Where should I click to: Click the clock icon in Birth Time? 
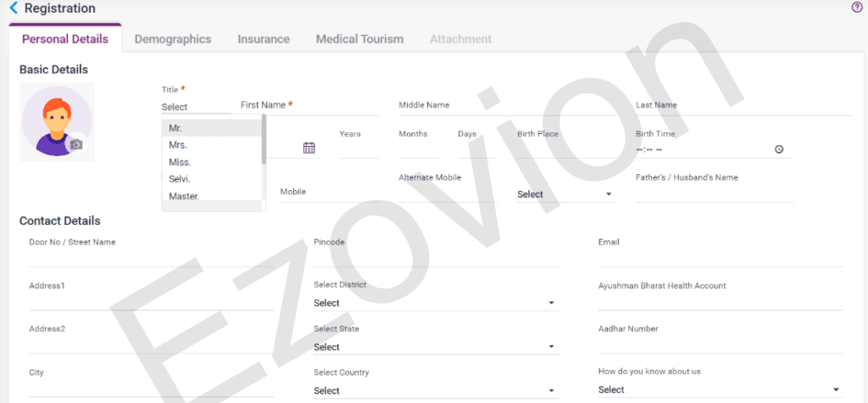tap(779, 149)
